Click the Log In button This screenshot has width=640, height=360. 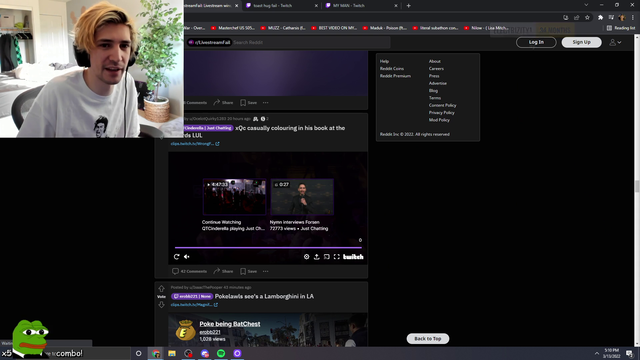536,42
